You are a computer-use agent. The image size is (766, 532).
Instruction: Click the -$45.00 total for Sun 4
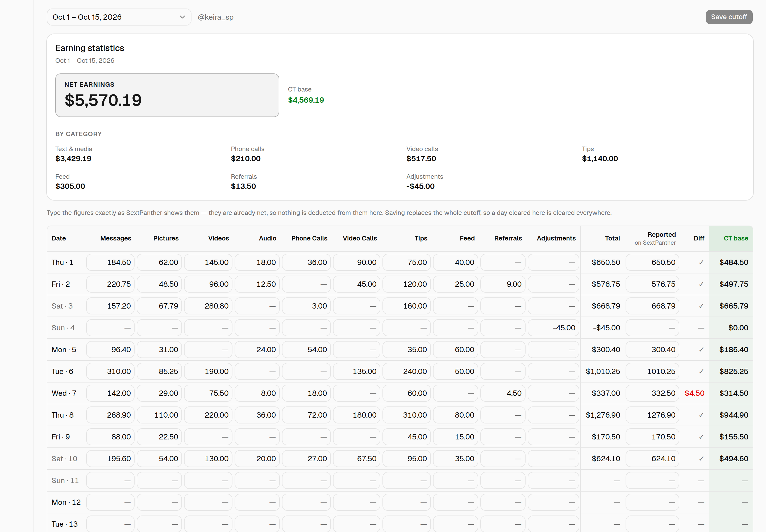pyautogui.click(x=606, y=328)
